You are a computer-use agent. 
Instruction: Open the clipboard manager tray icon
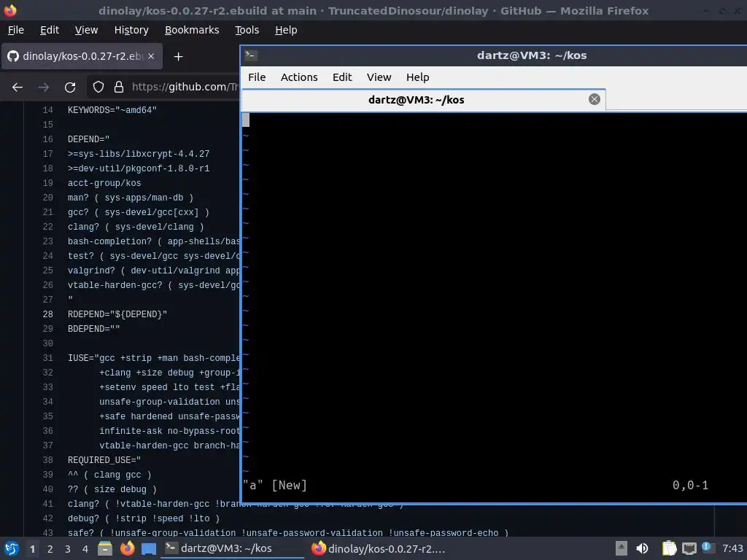669,548
